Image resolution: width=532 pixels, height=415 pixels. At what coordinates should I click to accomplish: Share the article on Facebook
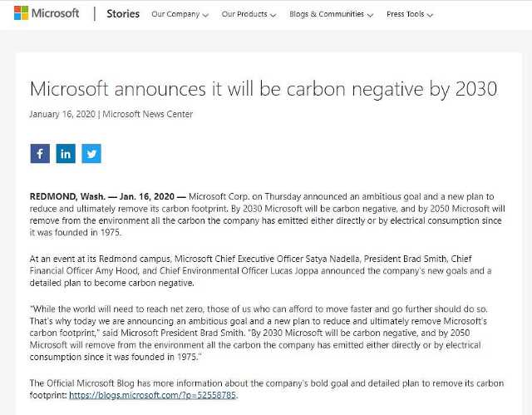[40, 154]
